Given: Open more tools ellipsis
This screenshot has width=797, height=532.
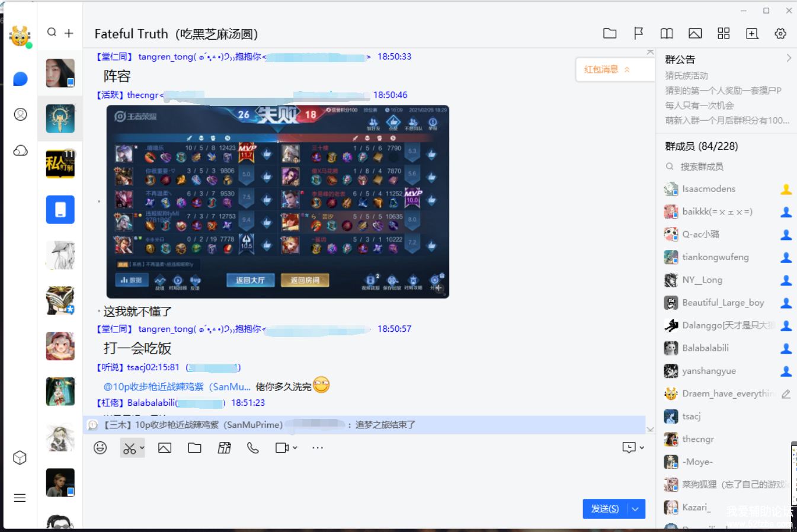Looking at the screenshot, I should (318, 448).
